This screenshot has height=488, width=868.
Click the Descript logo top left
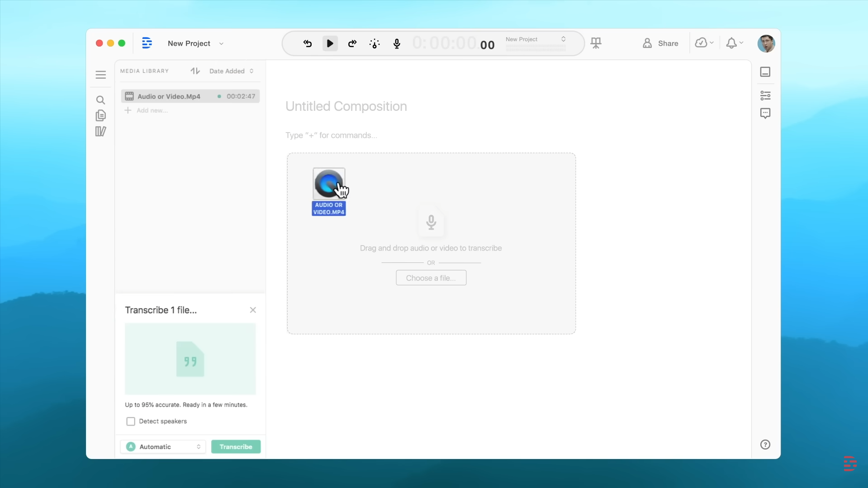[x=147, y=43]
